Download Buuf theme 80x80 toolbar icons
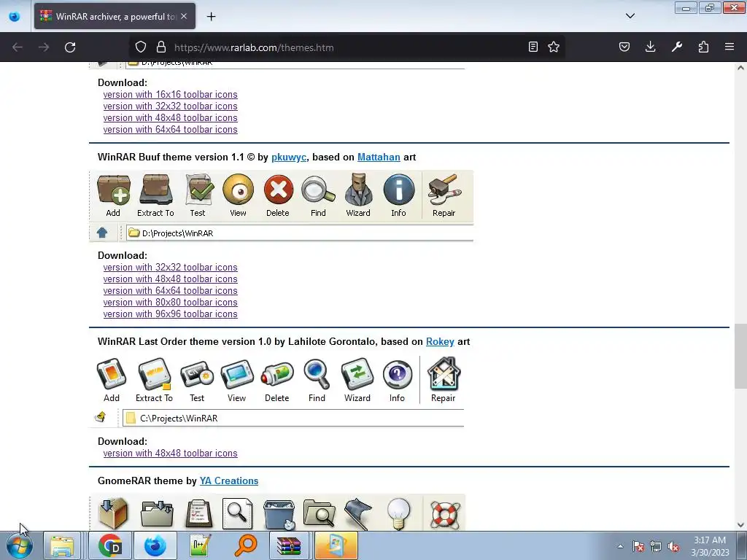 (x=170, y=303)
